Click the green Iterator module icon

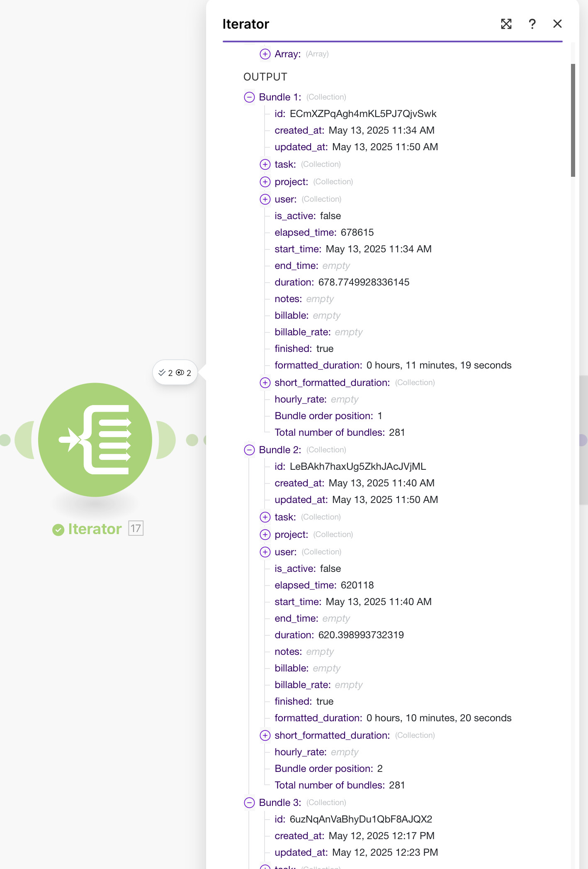tap(95, 439)
